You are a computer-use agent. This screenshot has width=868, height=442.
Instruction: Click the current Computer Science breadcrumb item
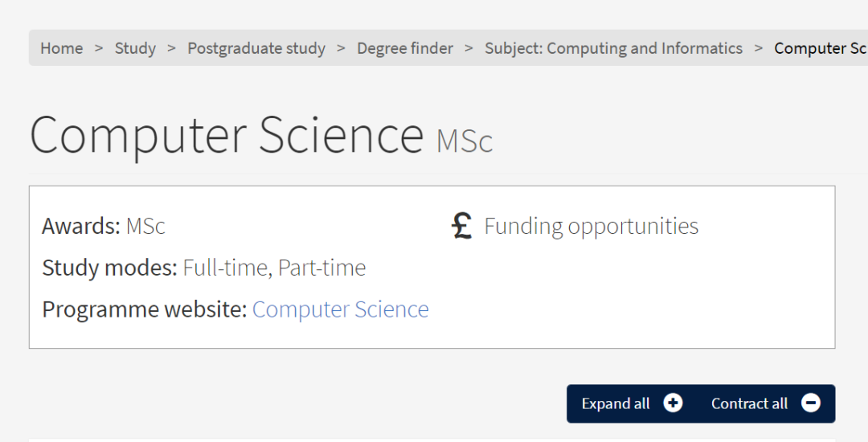821,48
